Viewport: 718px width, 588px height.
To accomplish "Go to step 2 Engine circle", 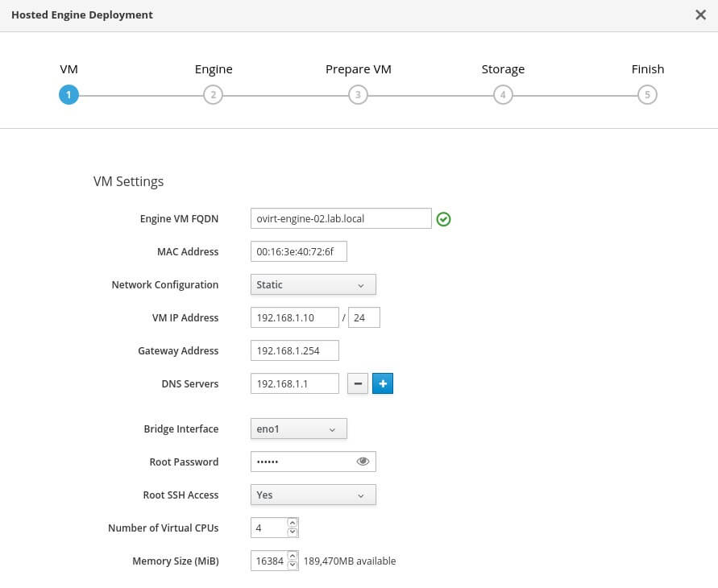I will pyautogui.click(x=213, y=95).
